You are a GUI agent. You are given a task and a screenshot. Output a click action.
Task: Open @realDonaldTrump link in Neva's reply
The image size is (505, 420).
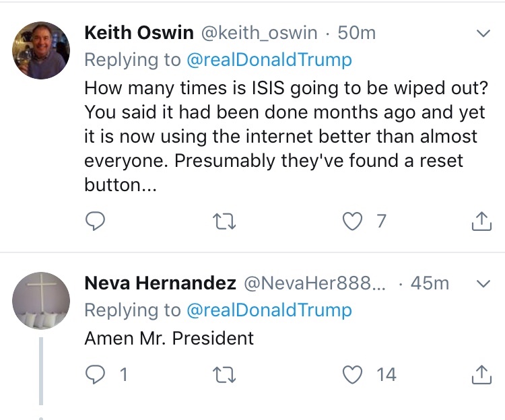pos(268,310)
